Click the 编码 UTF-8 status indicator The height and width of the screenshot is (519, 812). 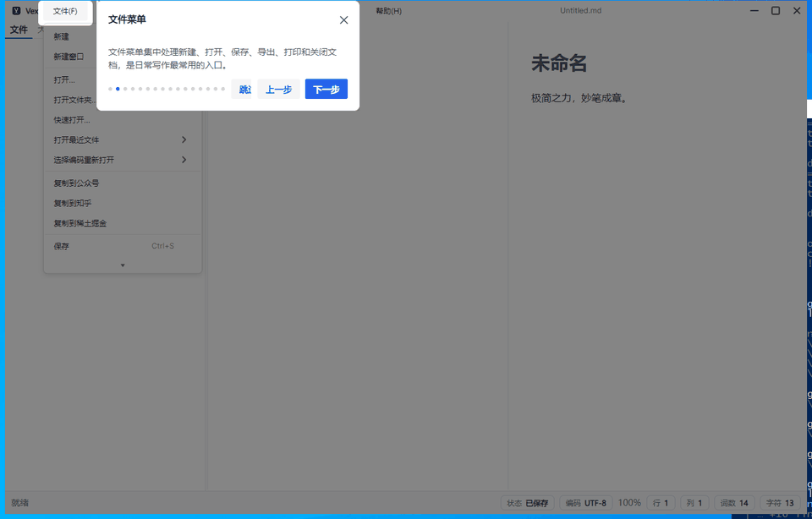point(585,502)
